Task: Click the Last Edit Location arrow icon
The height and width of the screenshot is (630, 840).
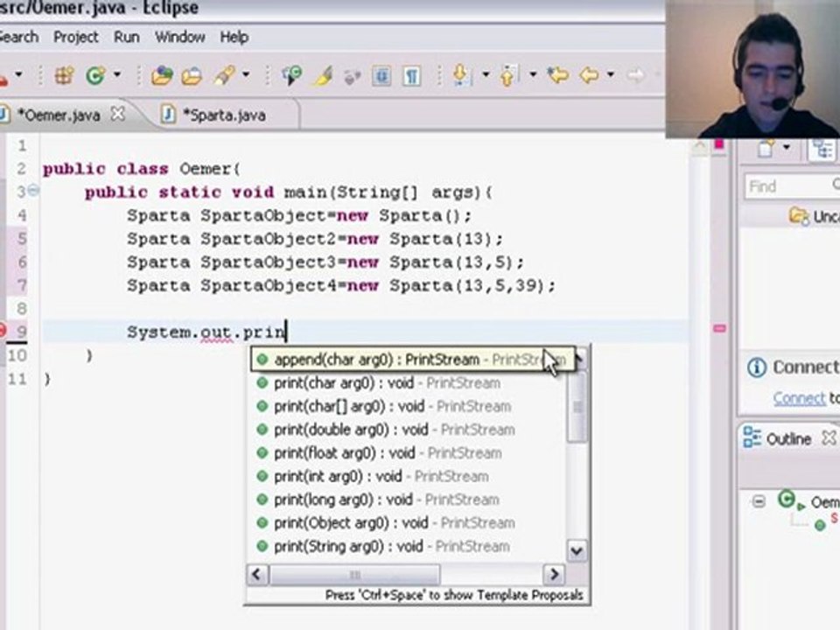Action: coord(557,75)
